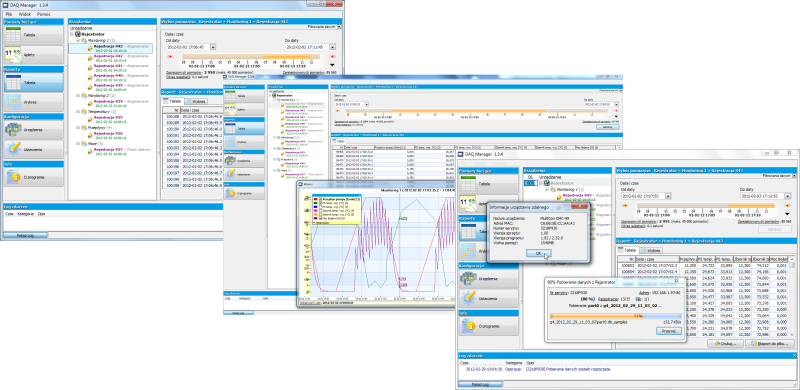
Task: Collapse the Monitoring 2 tree node
Action: [x=78, y=95]
